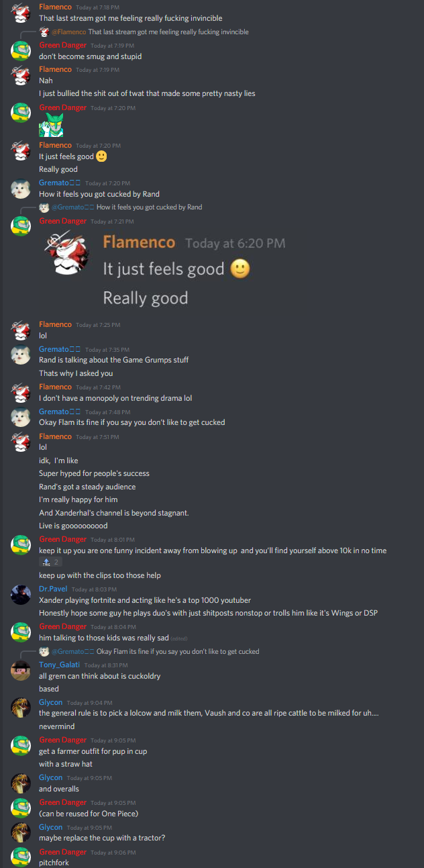The height and width of the screenshot is (868, 424).
Task: Click the smiley emoji after "It just feels good"
Action: pos(101,156)
